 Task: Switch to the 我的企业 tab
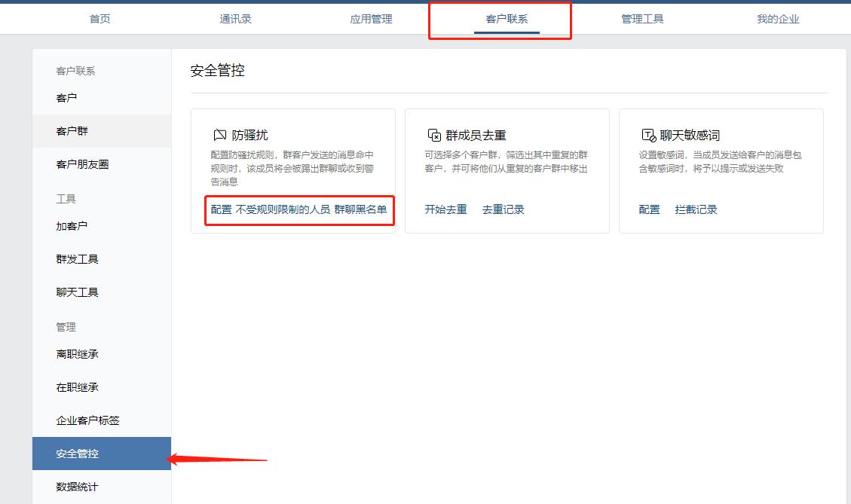click(777, 19)
